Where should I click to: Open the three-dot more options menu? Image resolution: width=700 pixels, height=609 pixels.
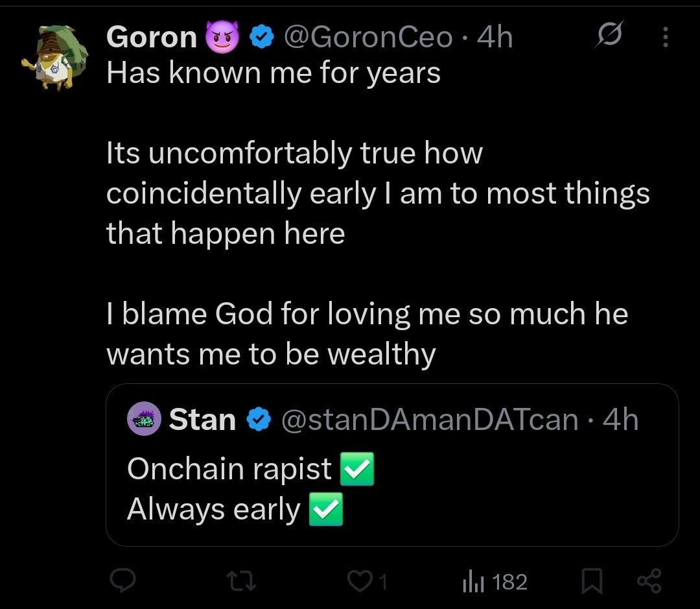pyautogui.click(x=666, y=38)
